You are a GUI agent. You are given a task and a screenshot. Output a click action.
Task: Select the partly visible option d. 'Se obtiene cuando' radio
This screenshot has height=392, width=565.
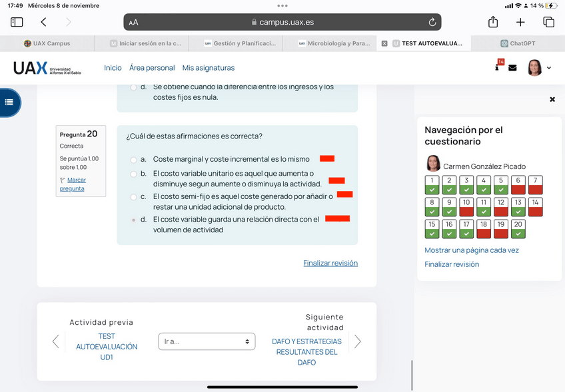tap(133, 87)
